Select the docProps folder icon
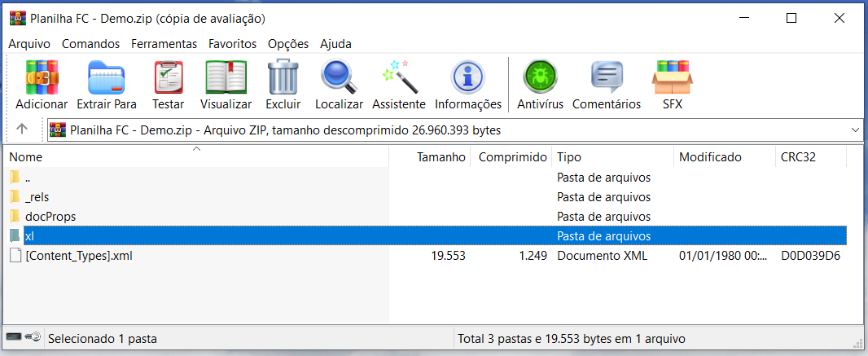This screenshot has height=356, width=868. click(15, 217)
